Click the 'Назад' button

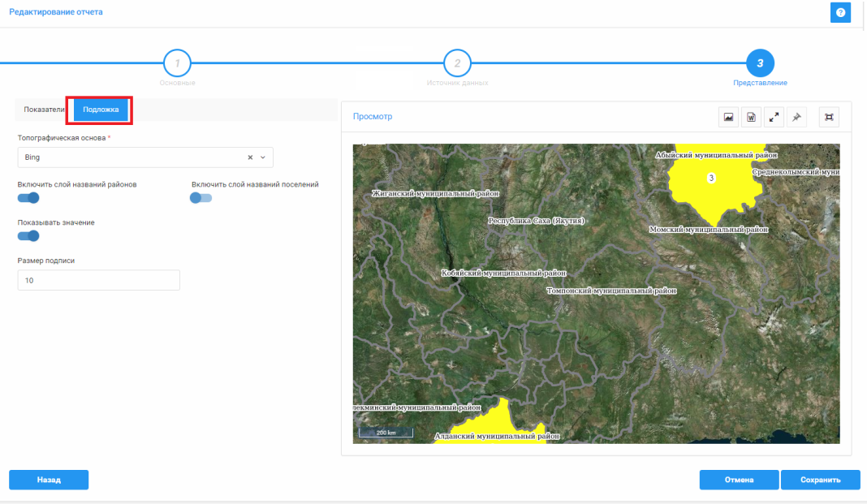point(49,480)
